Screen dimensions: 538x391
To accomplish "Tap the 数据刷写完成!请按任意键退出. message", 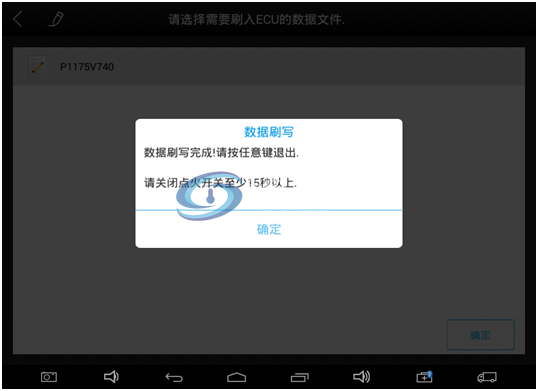I will pyautogui.click(x=221, y=153).
